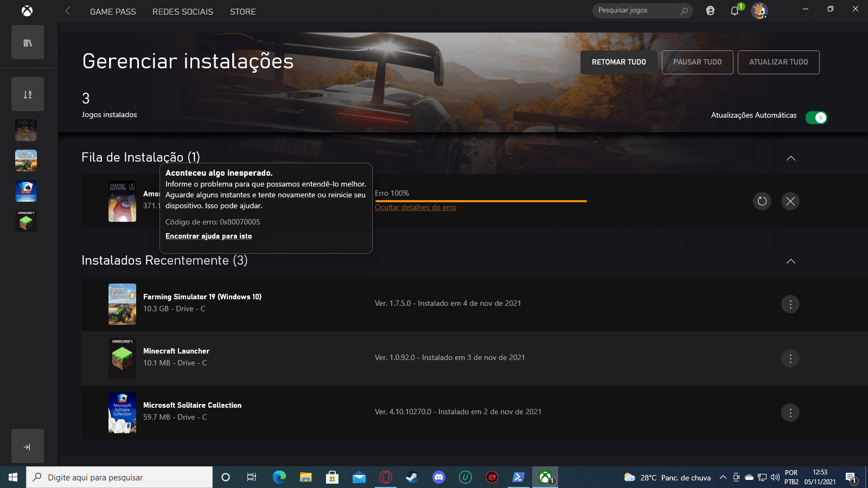Screen dimensions: 868x488
Task: Open Windows Start menu
Action: tap(13, 477)
